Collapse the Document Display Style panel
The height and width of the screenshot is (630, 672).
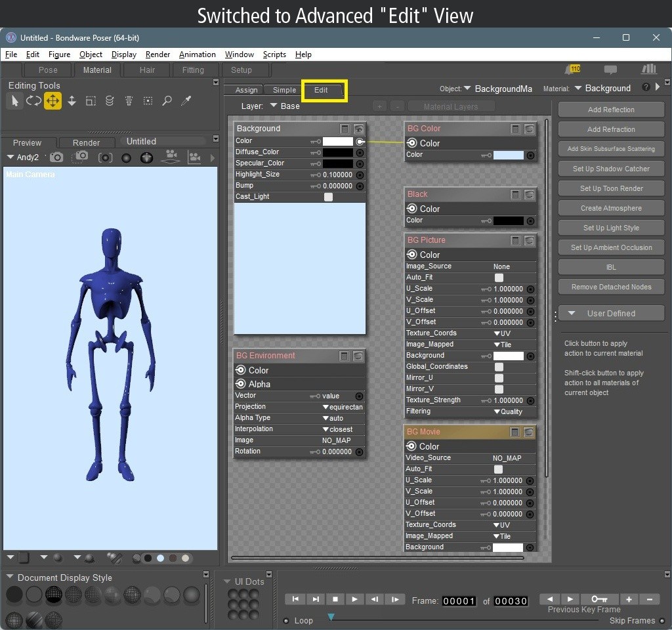click(10, 577)
